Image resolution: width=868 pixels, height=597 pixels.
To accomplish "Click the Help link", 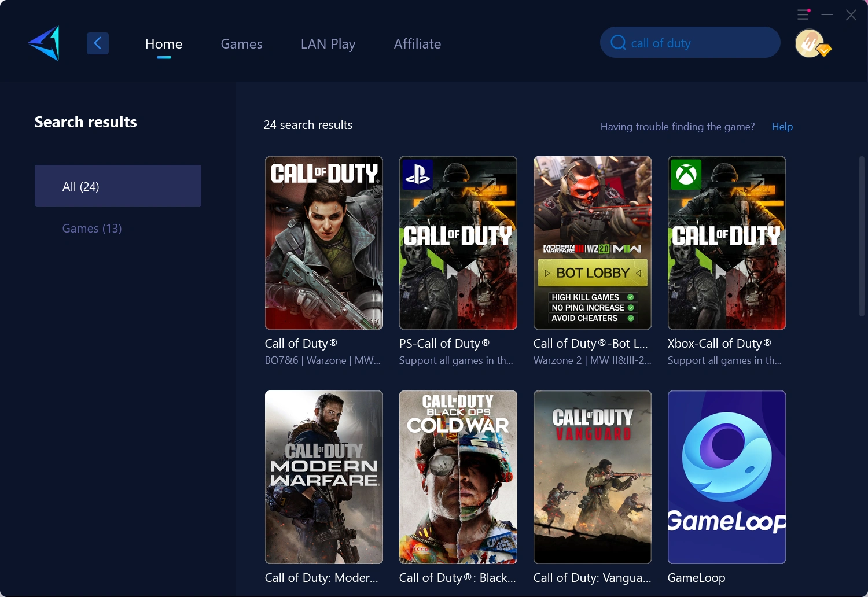I will coord(782,127).
